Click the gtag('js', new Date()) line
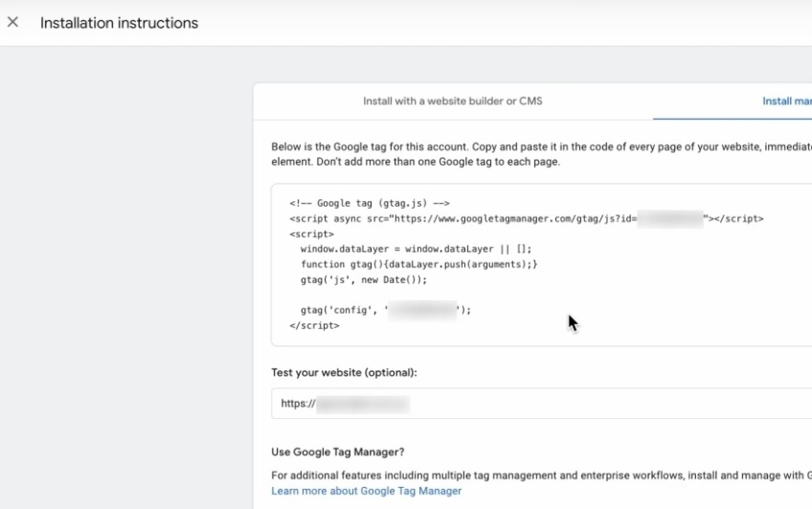Viewport: 812px width, 509px height. [363, 279]
